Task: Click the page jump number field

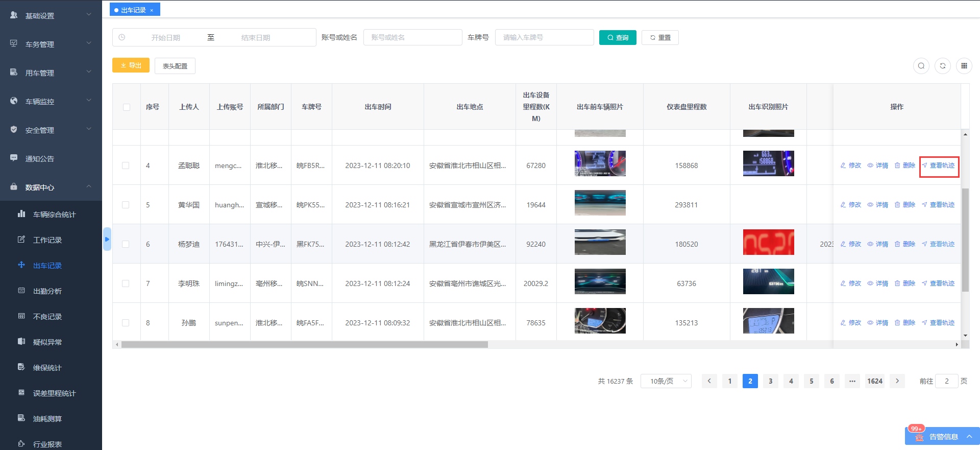Action: point(946,381)
